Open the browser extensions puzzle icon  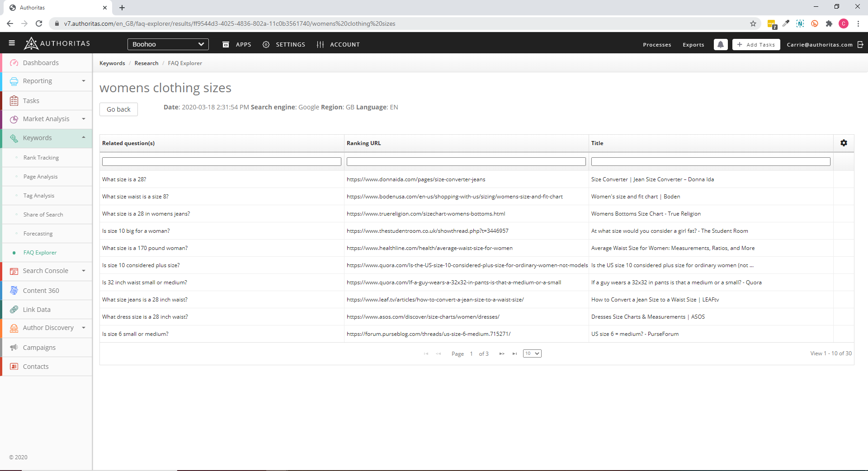829,24
